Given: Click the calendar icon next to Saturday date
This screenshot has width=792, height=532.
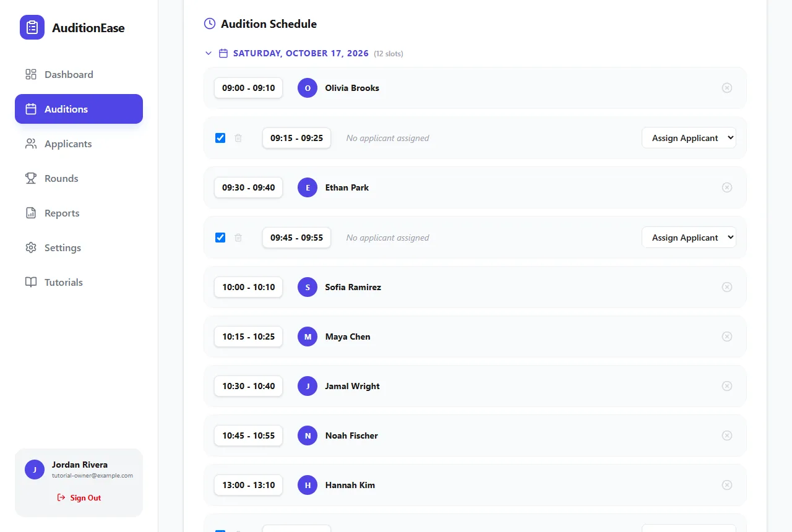Looking at the screenshot, I should [224, 53].
